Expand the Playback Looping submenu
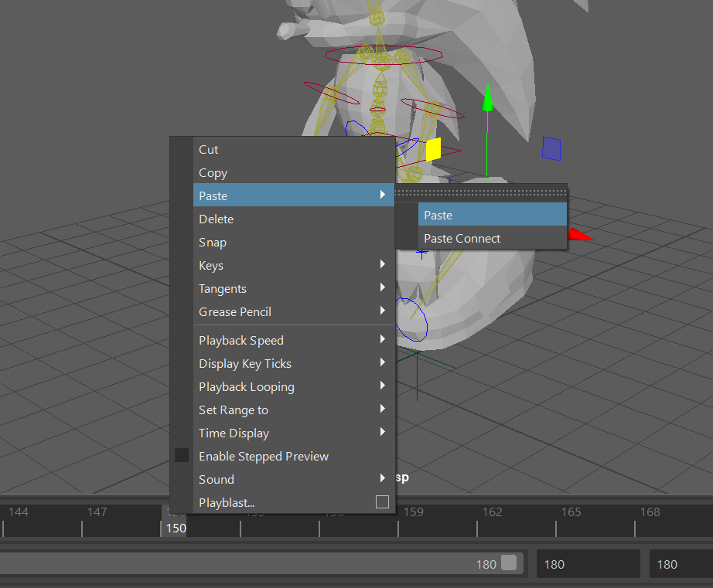Screen dimensions: 713x588 click(x=246, y=386)
